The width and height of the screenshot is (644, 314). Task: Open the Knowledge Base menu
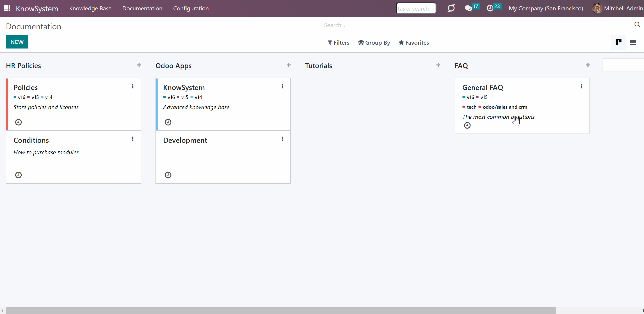click(x=90, y=8)
